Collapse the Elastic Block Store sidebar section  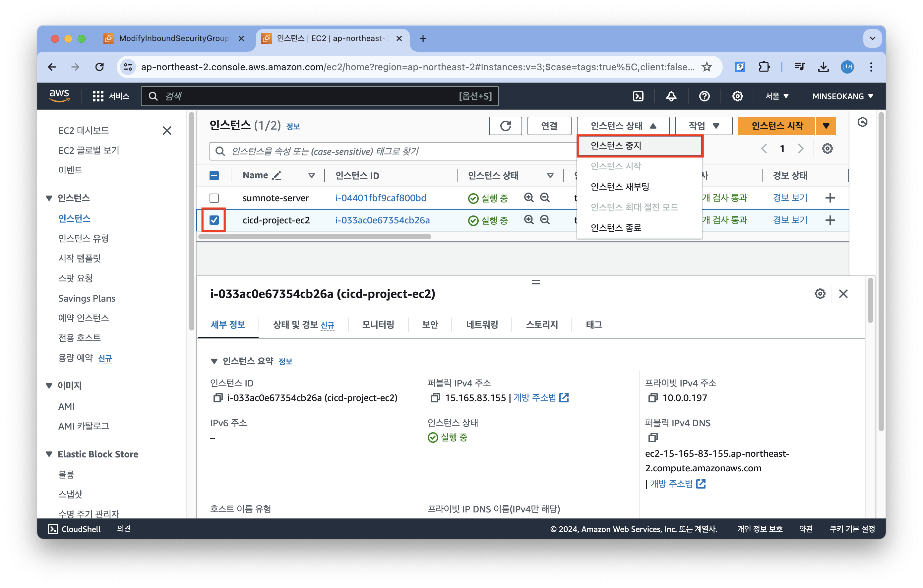[49, 454]
